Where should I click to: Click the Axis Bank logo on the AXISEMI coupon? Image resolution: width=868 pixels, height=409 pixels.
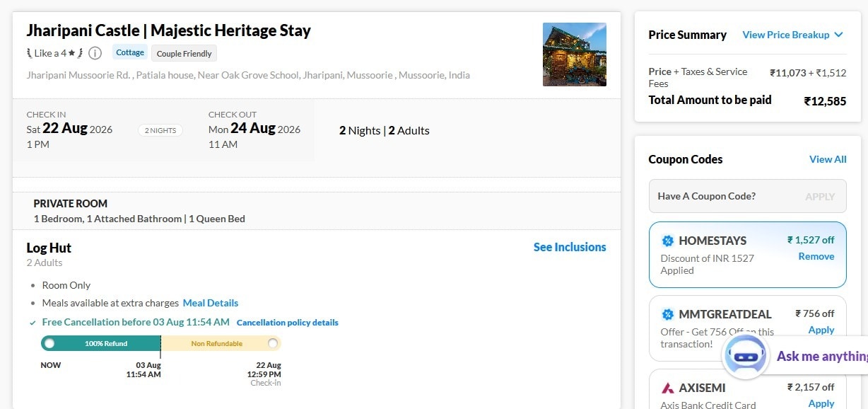pyautogui.click(x=667, y=388)
